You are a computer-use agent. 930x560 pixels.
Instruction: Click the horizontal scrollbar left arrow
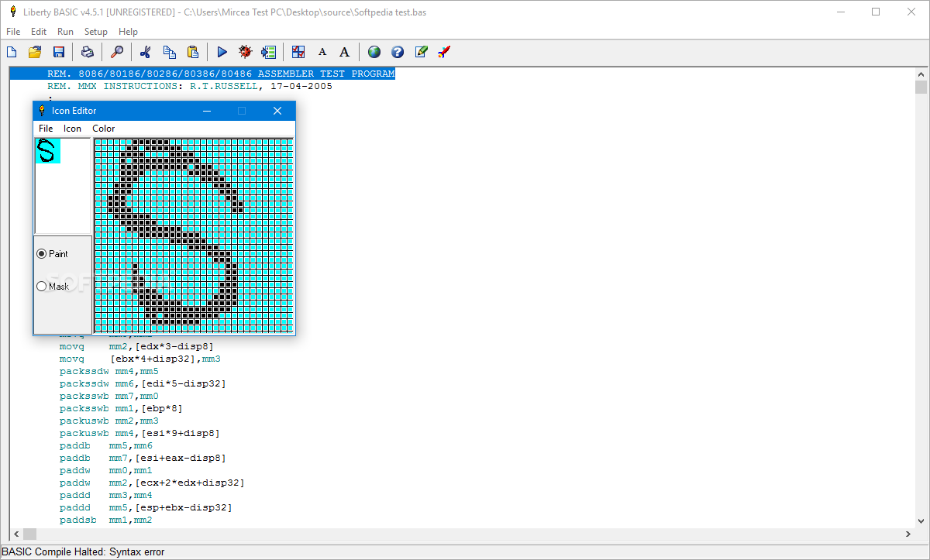point(15,534)
